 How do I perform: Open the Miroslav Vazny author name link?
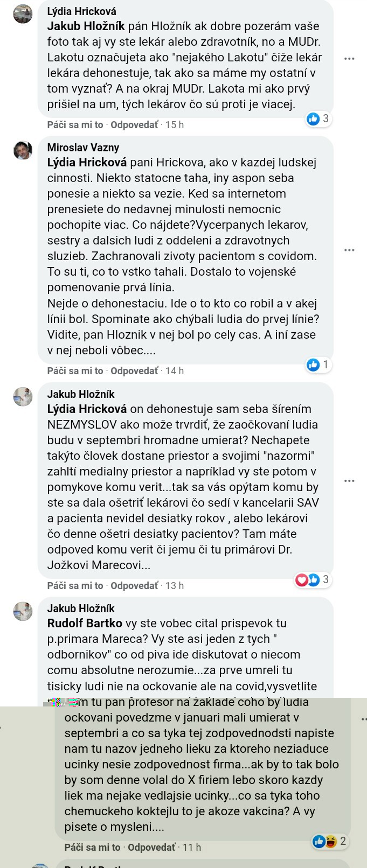click(83, 148)
